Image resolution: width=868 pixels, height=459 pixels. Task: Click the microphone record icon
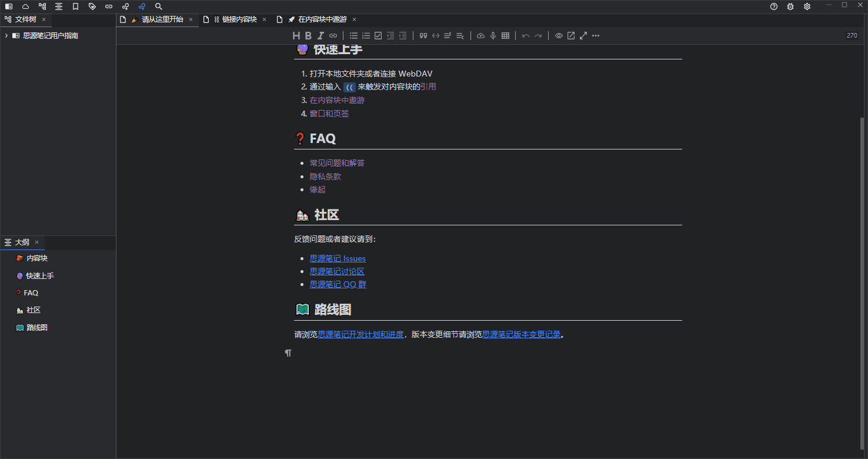click(x=493, y=36)
